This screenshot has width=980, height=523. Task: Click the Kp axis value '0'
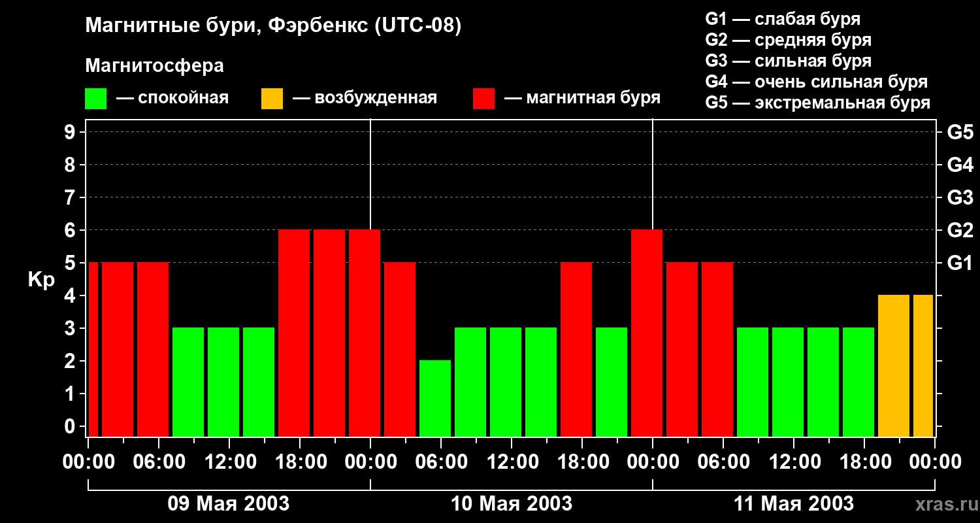tap(71, 426)
